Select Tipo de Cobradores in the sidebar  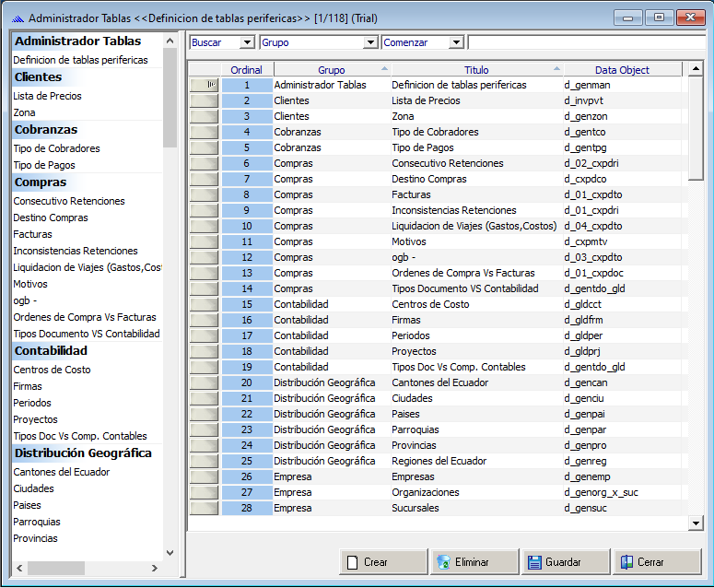(56, 148)
